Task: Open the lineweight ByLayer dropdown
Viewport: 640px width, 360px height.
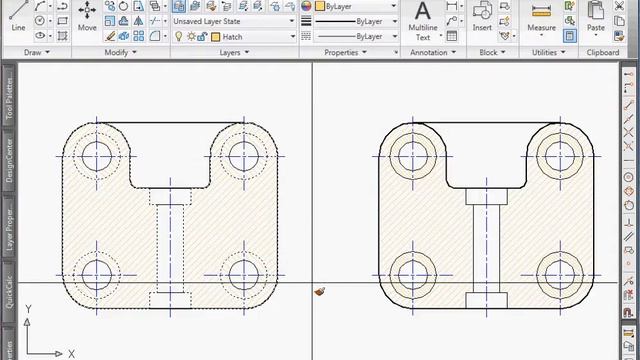Action: click(356, 21)
